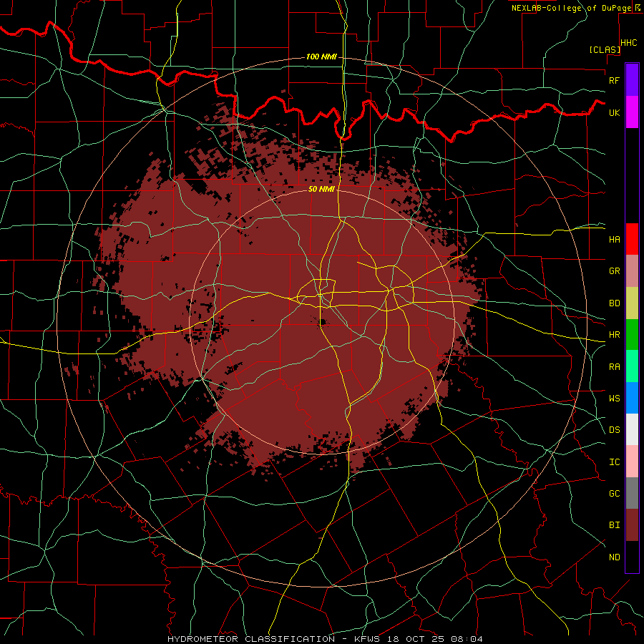Click the UK legend label
Screen dimensions: 644x644
614,112
